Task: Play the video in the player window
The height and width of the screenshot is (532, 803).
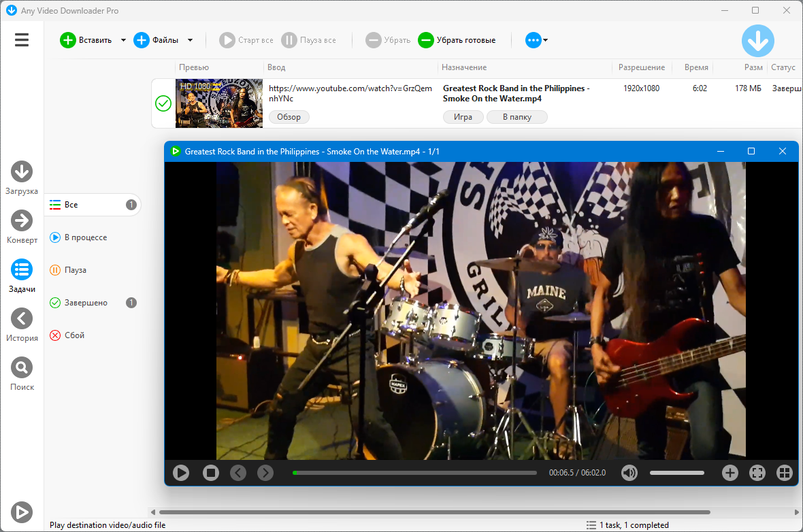Action: tap(181, 473)
